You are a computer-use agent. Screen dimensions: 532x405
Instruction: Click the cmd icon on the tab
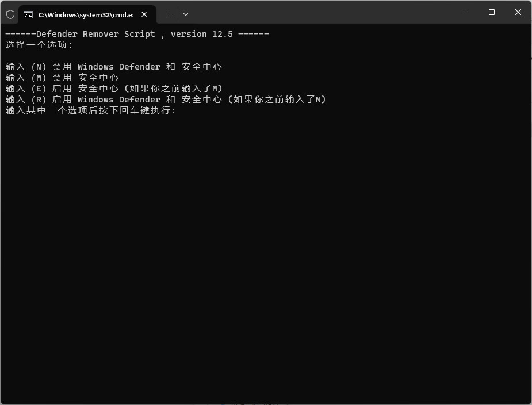[28, 14]
